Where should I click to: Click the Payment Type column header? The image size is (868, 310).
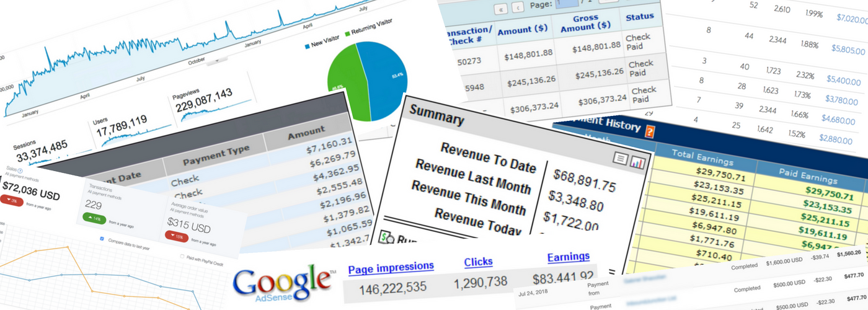216,156
